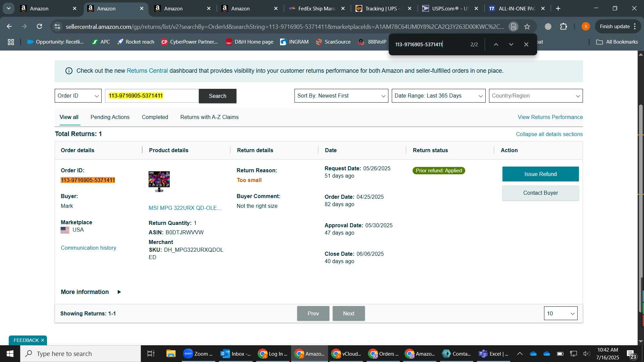This screenshot has height=362, width=644.
Task: Open the Date Range Last 365 Days dropdown
Action: (x=438, y=96)
